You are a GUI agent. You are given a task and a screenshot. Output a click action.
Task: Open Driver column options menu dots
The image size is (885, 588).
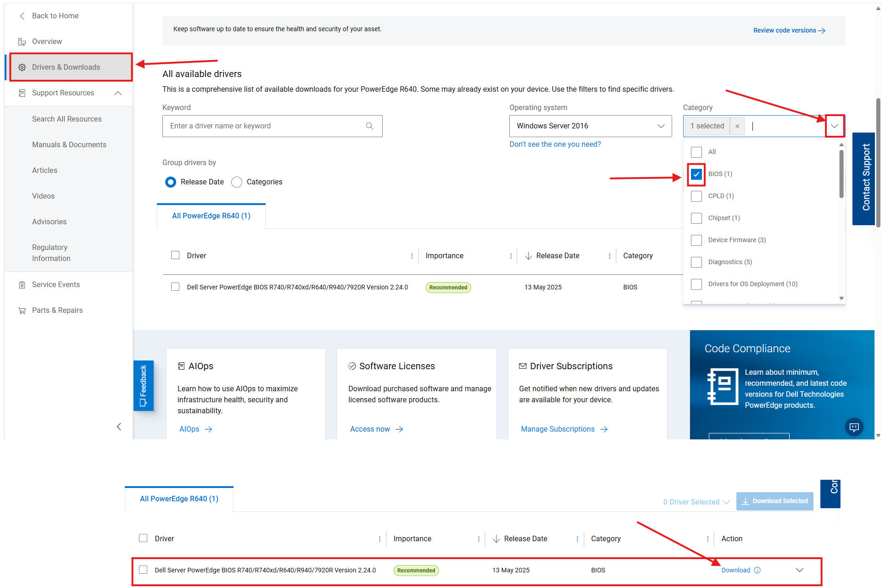[412, 256]
